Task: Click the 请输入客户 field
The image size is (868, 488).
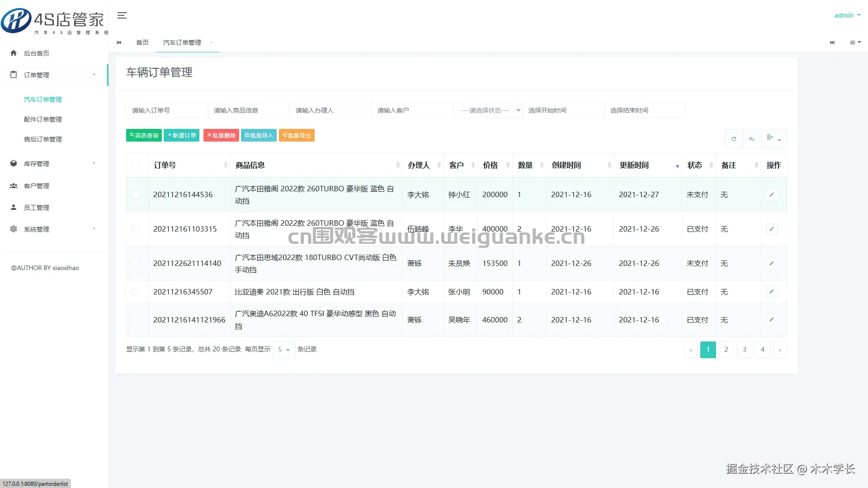Action: click(x=412, y=110)
